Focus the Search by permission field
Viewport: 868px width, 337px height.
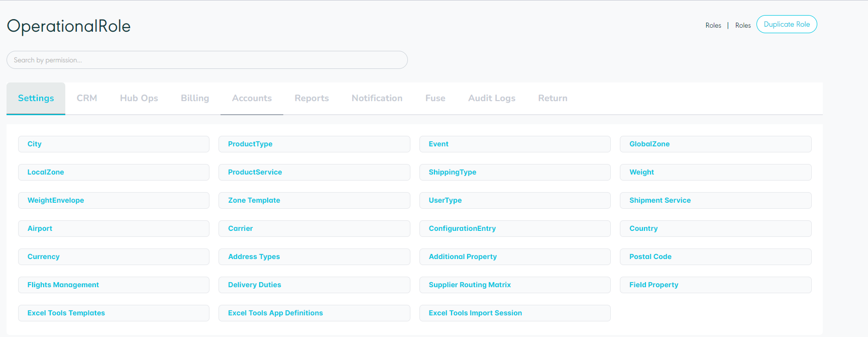[x=207, y=60]
